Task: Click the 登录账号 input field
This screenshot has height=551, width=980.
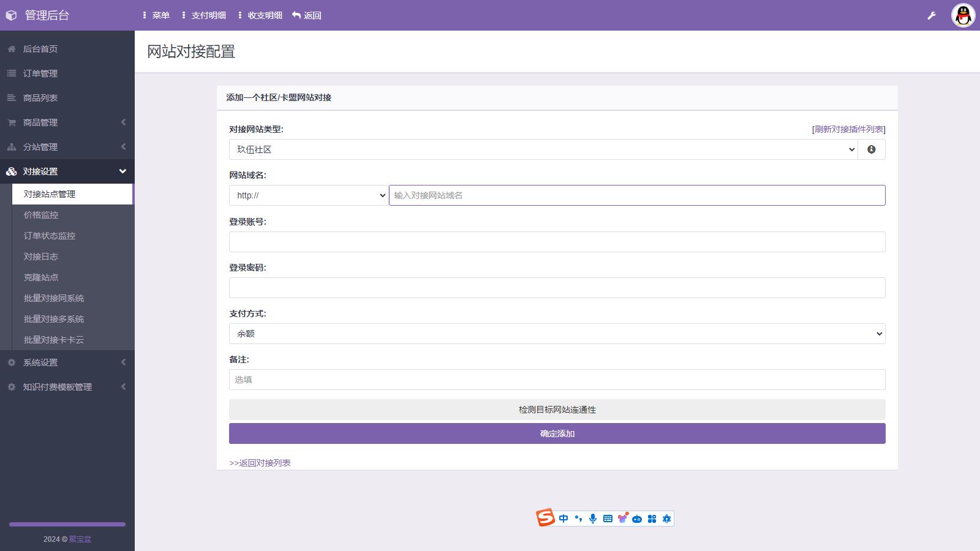Action: click(557, 242)
